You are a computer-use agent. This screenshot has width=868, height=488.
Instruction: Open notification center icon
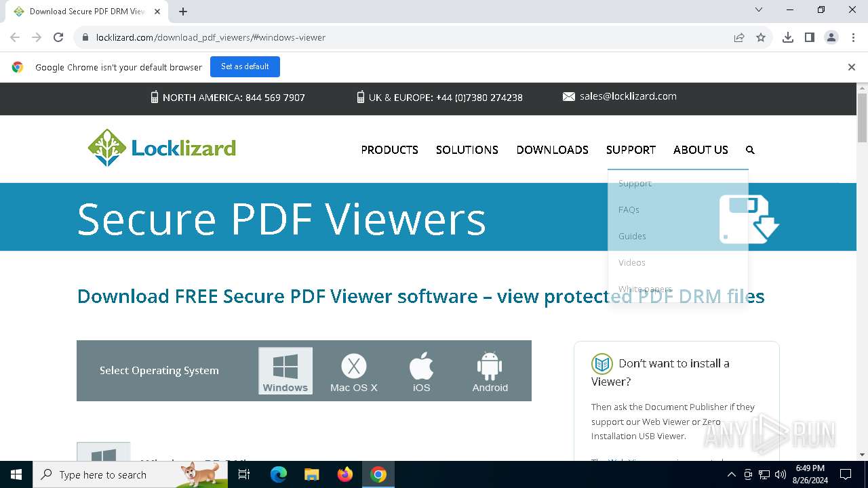[846, 474]
